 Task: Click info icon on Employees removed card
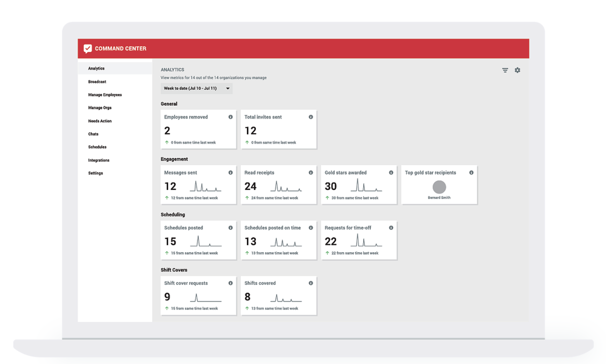(x=231, y=117)
